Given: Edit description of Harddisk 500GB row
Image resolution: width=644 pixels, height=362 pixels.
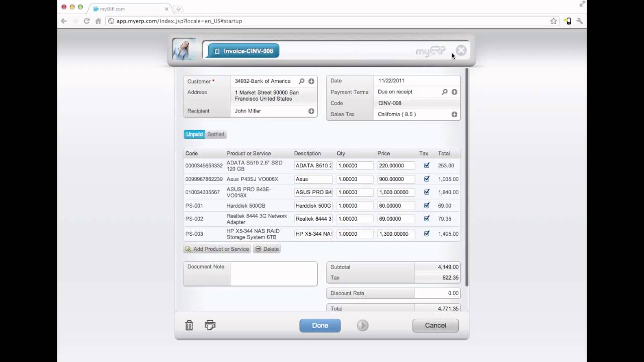Looking at the screenshot, I should 313,206.
